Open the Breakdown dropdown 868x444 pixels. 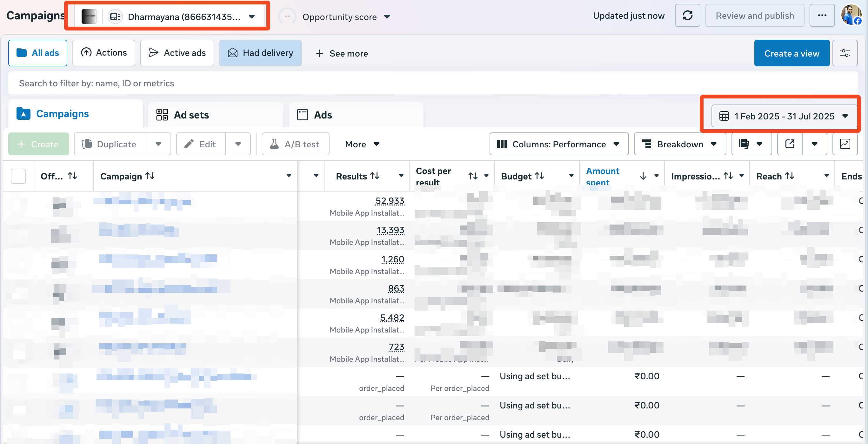click(680, 144)
